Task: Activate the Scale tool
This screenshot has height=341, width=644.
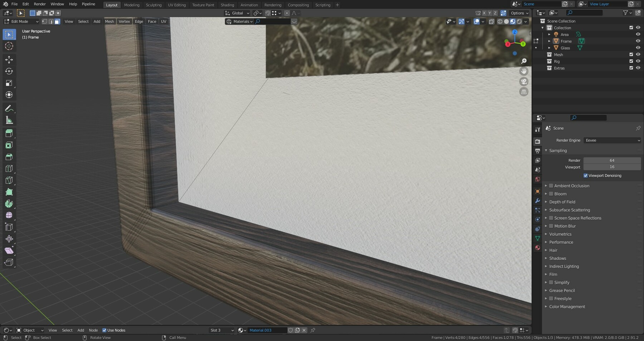Action: [9, 83]
